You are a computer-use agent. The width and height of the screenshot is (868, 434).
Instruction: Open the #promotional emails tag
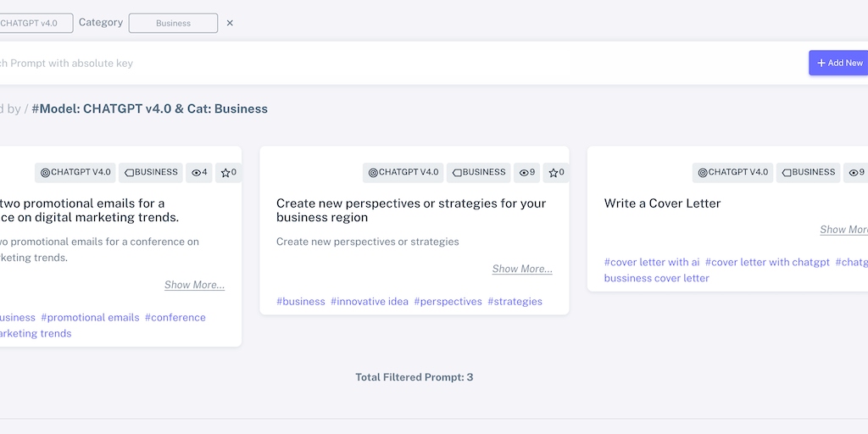coord(90,317)
